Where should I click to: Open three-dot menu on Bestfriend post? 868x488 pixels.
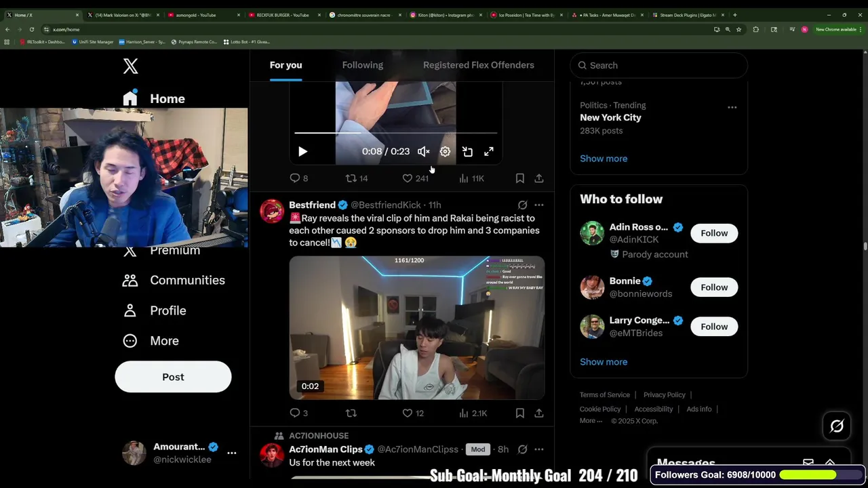pyautogui.click(x=539, y=205)
